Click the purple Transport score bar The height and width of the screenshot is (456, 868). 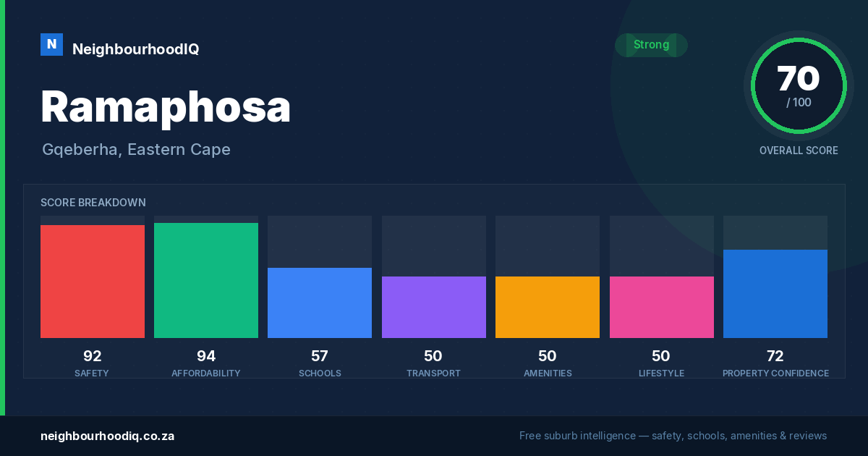click(434, 307)
